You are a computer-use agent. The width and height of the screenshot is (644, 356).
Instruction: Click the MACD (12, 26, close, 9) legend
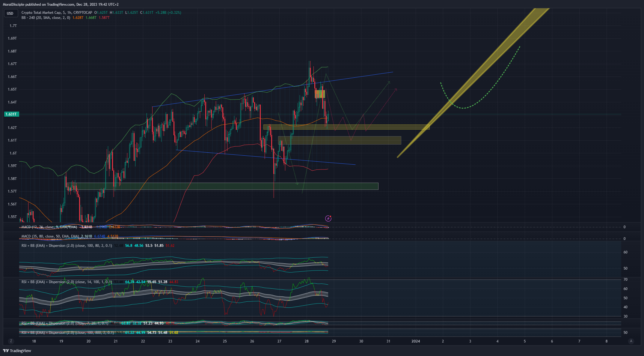[49, 227]
